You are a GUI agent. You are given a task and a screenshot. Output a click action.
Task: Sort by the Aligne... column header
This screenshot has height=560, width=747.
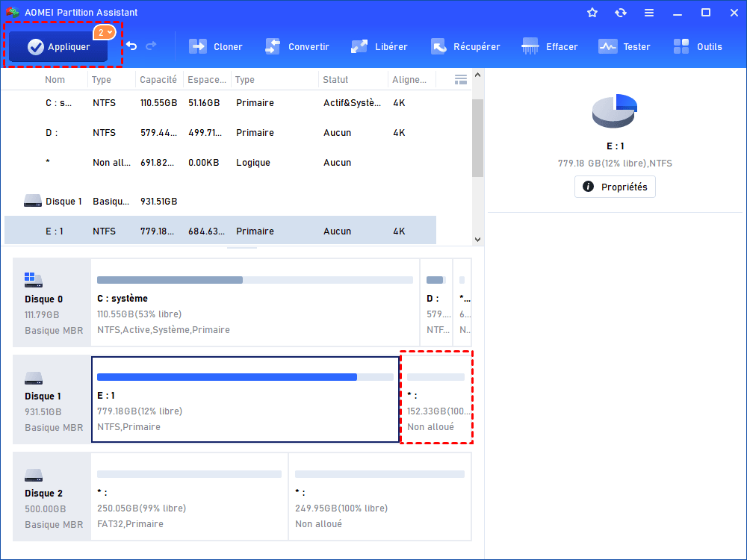pos(409,80)
